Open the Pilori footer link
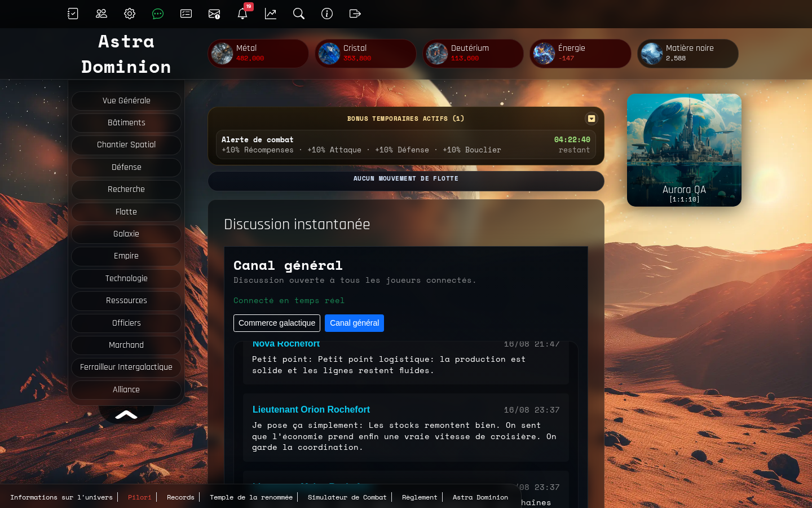The image size is (812, 508). point(139,497)
